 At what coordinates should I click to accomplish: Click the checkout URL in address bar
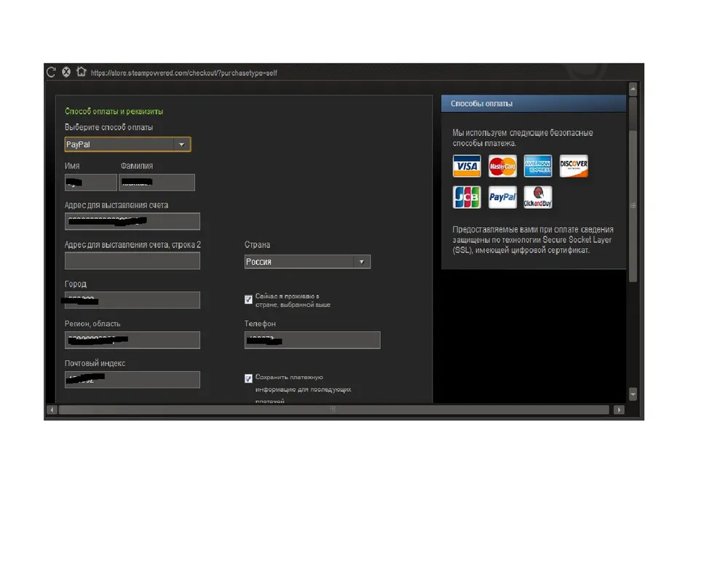tap(184, 73)
